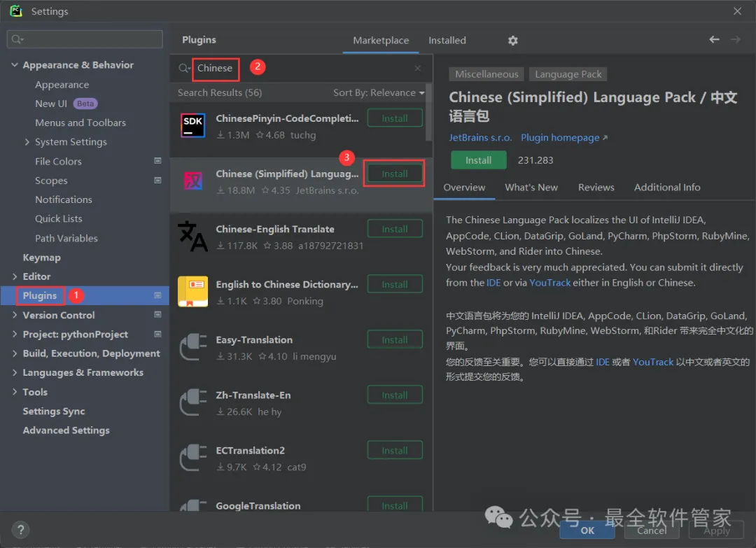The width and height of the screenshot is (756, 548).
Task: Click the File Colors project-level icon
Action: pos(157,160)
